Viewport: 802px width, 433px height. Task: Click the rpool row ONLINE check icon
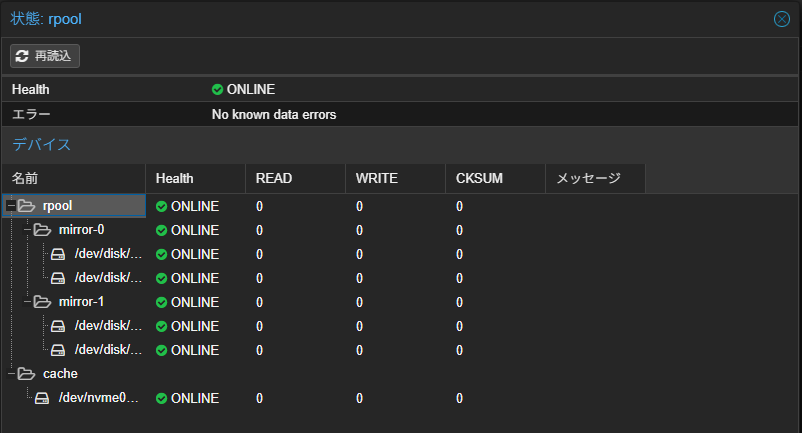[162, 207]
